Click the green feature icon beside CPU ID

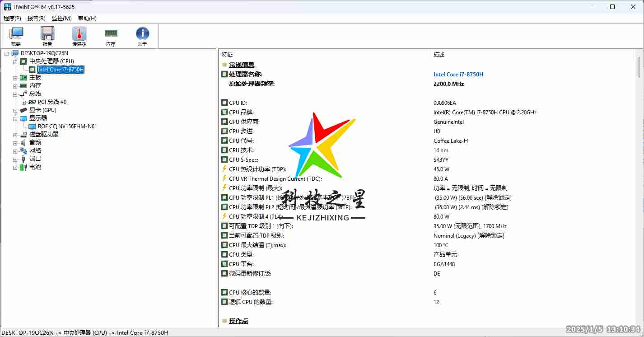click(x=224, y=103)
